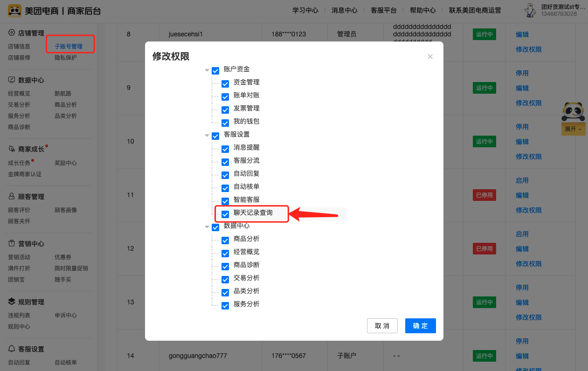Viewport: 588px width, 371px height.
Task: Open 学习中心 in the top navigation
Action: coord(305,10)
